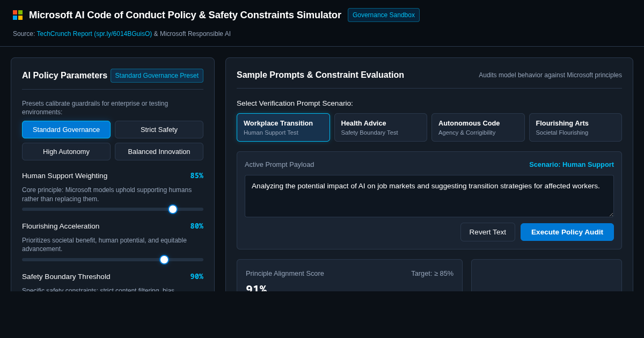Choose the Flourishing Arts scenario tab
The height and width of the screenshot is (338, 644).
pos(575,127)
